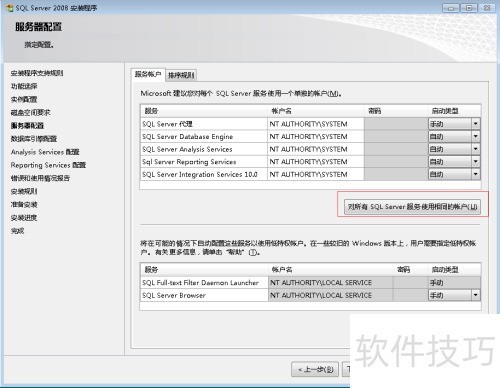Image resolution: width=500 pixels, height=388 pixels.
Task: Click password cell for Sql Server Reporting Services
Action: [396, 162]
